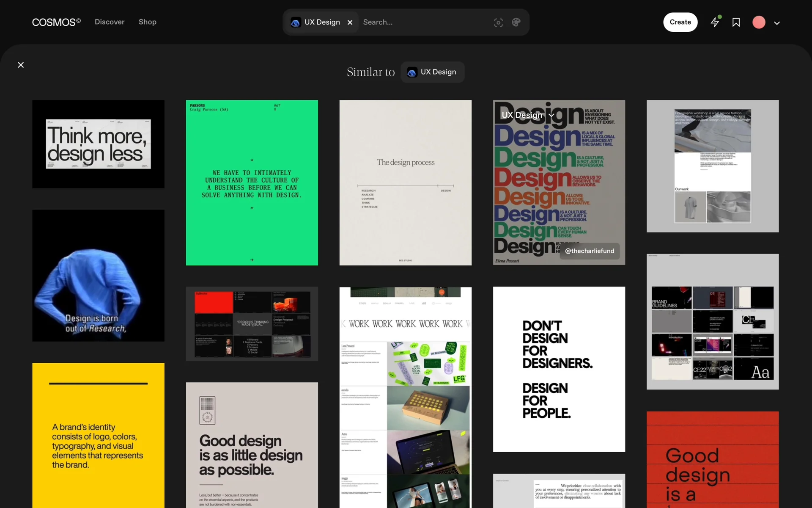Screen dimensions: 812x508
Task: Expand the account menu chevron
Action: 777,23
